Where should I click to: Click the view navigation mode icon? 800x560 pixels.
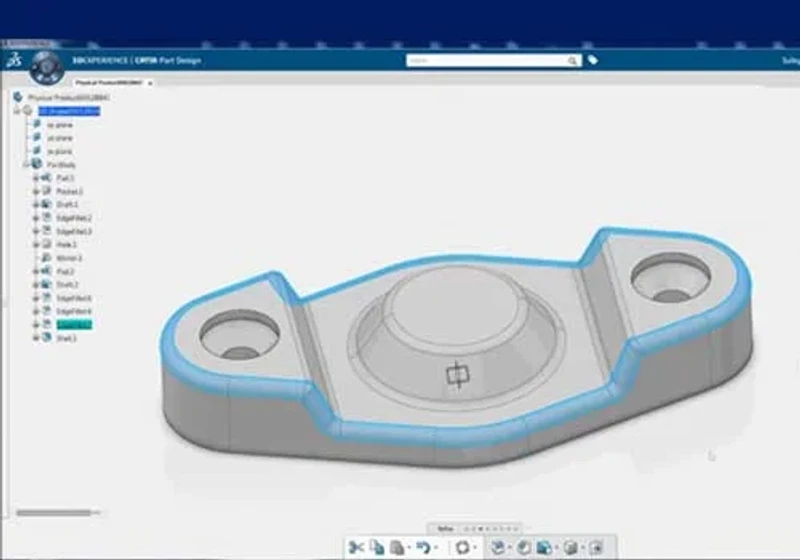[x=498, y=548]
